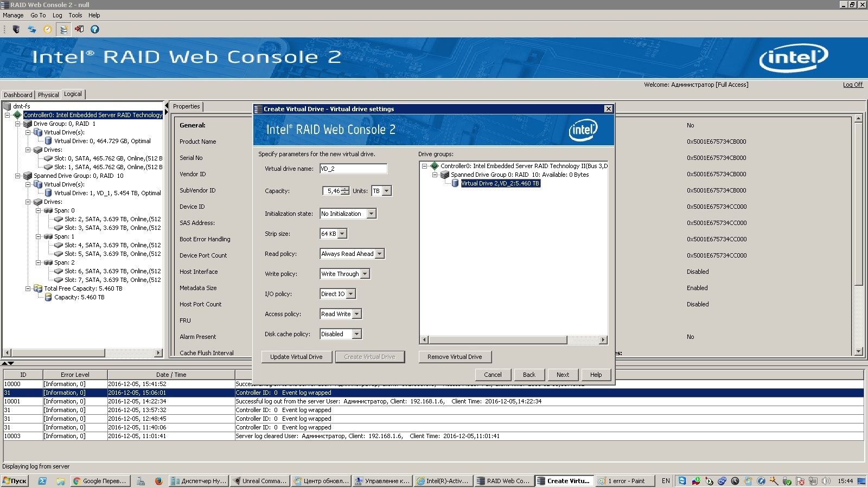Open the Write policy dropdown
Image resolution: width=868 pixels, height=488 pixels.
point(365,274)
